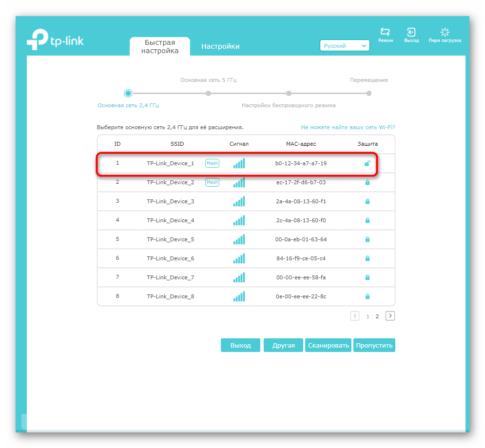Viewport: 485px width, 448px height.
Task: Click Mesh badge of TP-Link_Device_1
Action: coord(212,163)
